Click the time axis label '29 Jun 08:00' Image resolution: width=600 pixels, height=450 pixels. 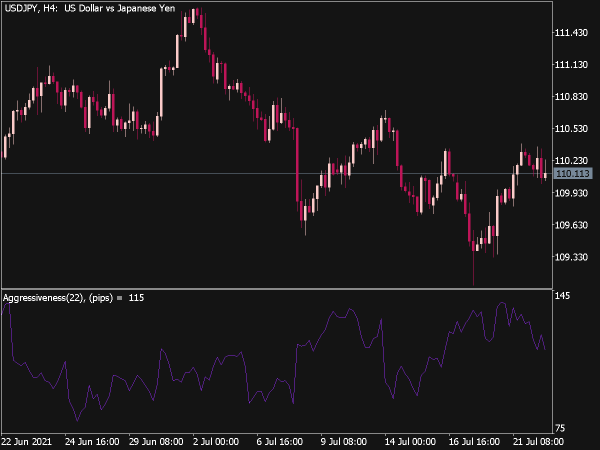point(156,442)
